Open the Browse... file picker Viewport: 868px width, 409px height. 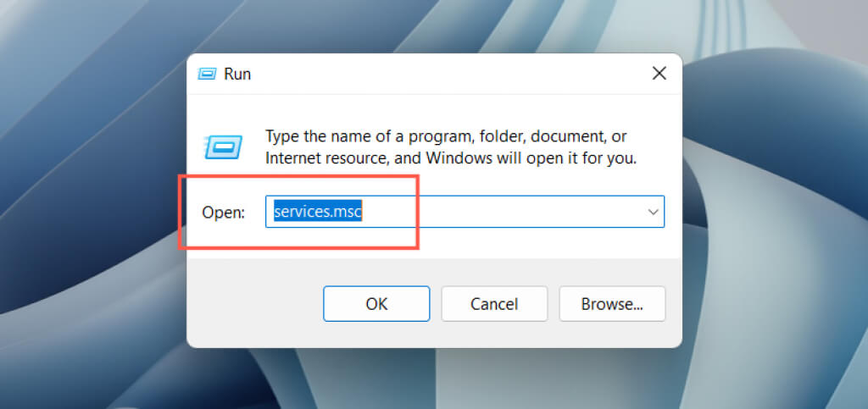612,303
